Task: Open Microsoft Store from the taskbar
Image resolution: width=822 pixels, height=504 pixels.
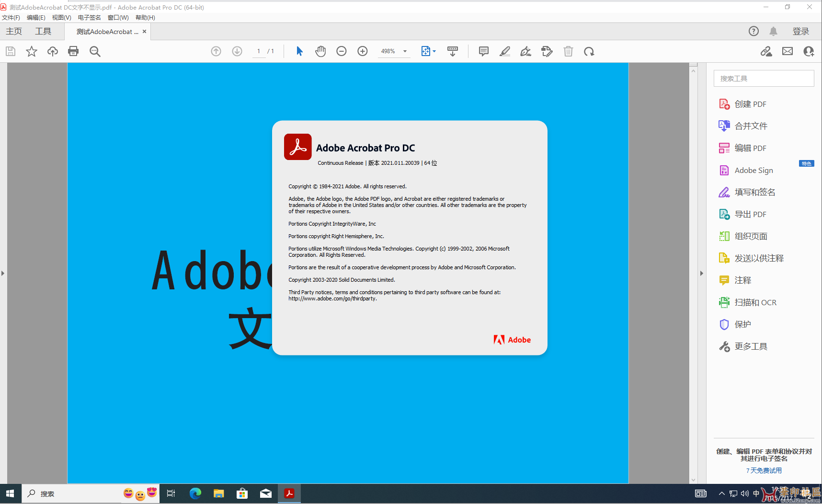Action: (242, 493)
